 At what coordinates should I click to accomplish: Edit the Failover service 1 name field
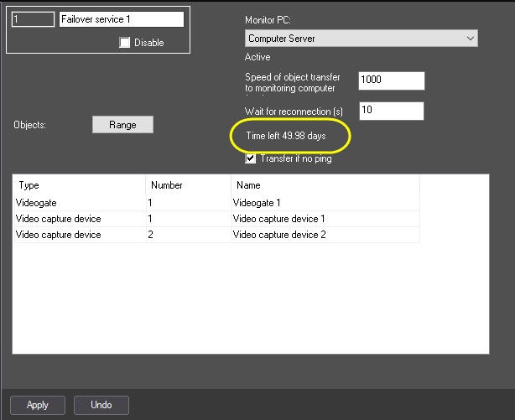(121, 20)
